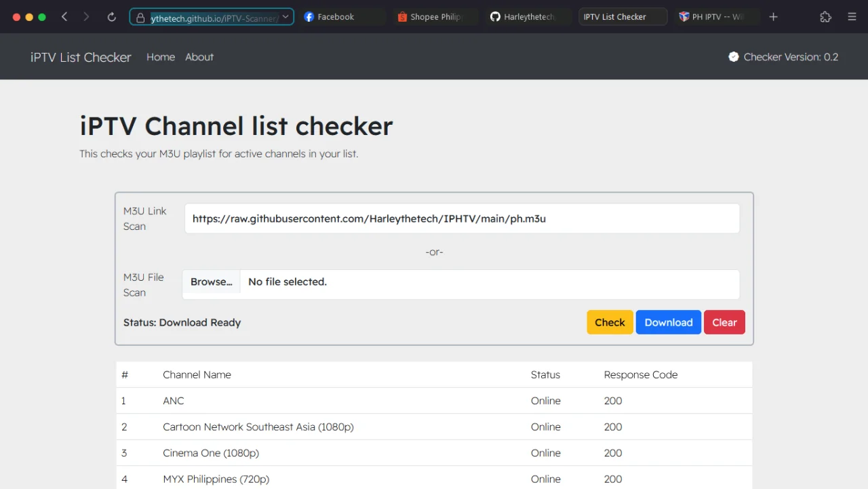The image size is (868, 489).
Task: Click the yellow minimize window button
Action: (x=29, y=17)
